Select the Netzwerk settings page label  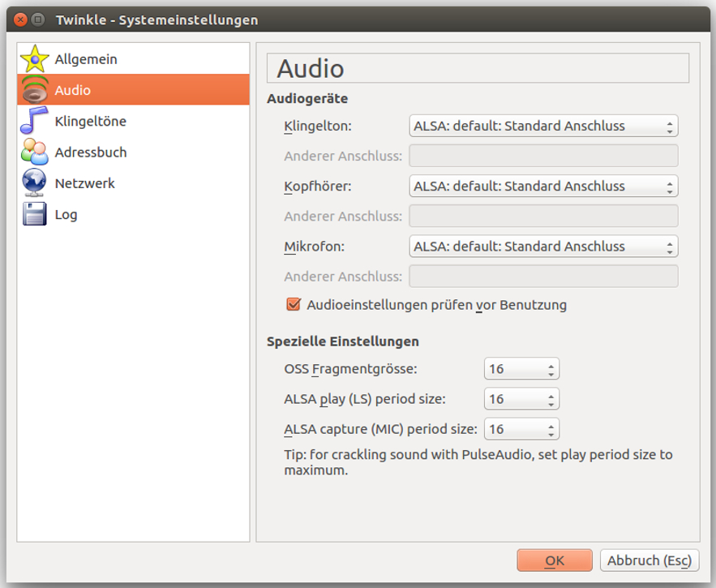pyautogui.click(x=85, y=183)
